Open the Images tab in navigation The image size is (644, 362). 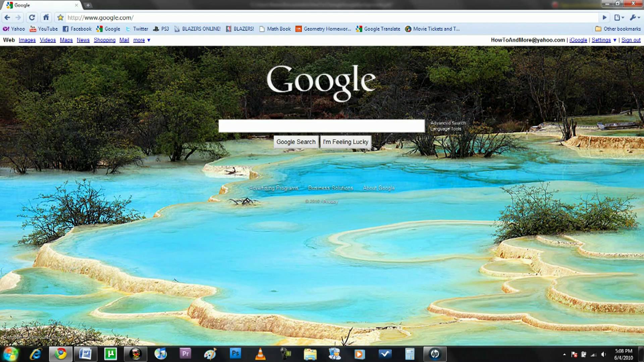(x=26, y=40)
